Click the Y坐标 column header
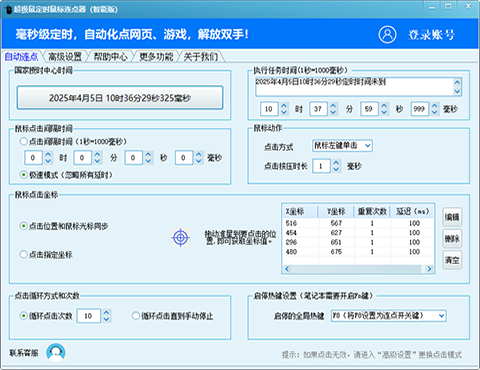Image resolution: width=480 pixels, height=370 pixels. pyautogui.click(x=336, y=211)
